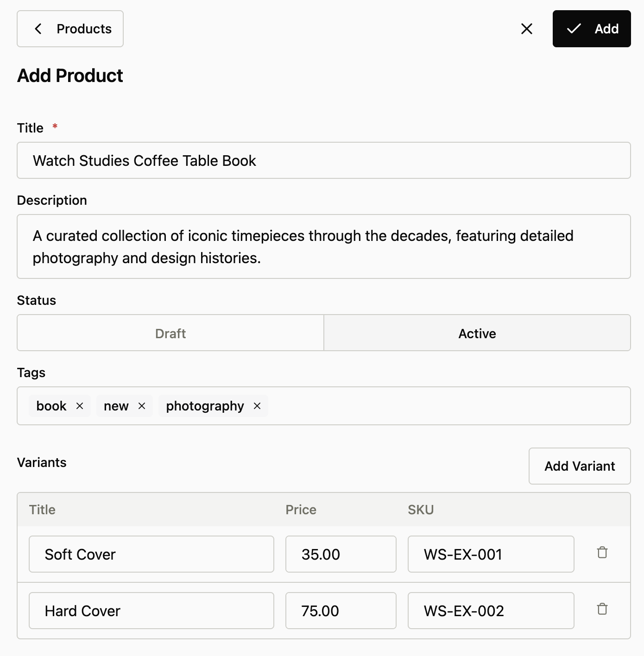Set product status to Active
Image resolution: width=644 pixels, height=656 pixels.
[477, 333]
